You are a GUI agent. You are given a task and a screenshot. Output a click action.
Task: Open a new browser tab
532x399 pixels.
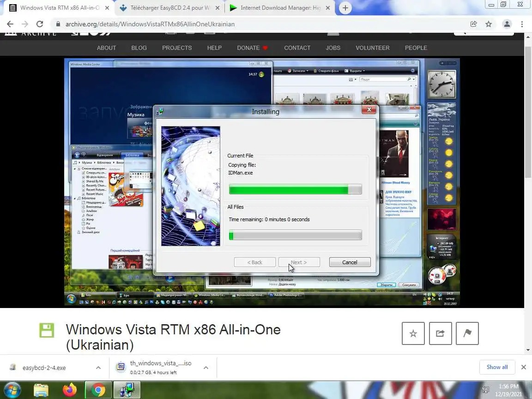[345, 8]
